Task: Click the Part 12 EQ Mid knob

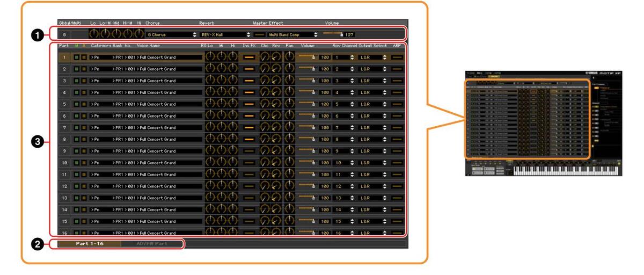Action: click(x=221, y=186)
